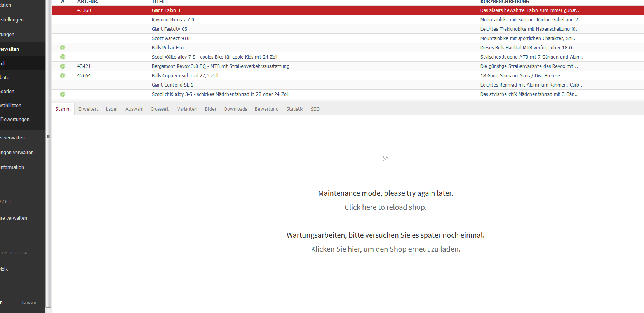The image size is (644, 313).
Task: Toggle the green checkmark of Scool chiX alloy 3-S
Action: [x=63, y=94]
